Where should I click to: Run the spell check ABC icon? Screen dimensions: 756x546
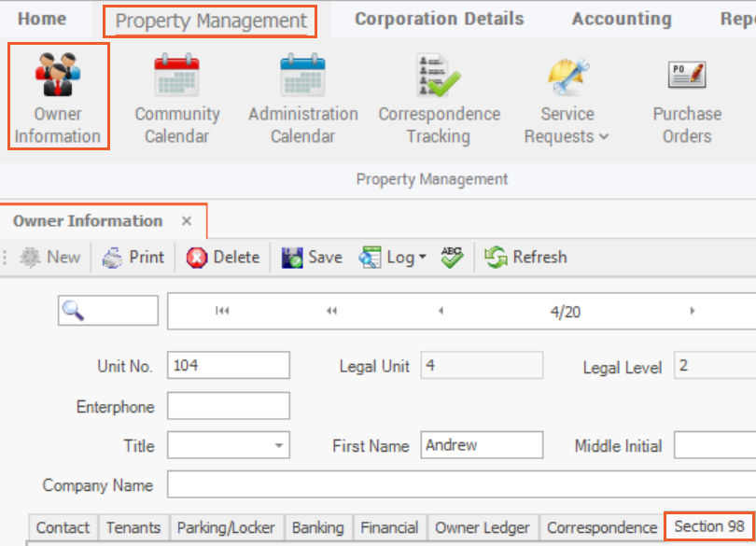point(453,258)
